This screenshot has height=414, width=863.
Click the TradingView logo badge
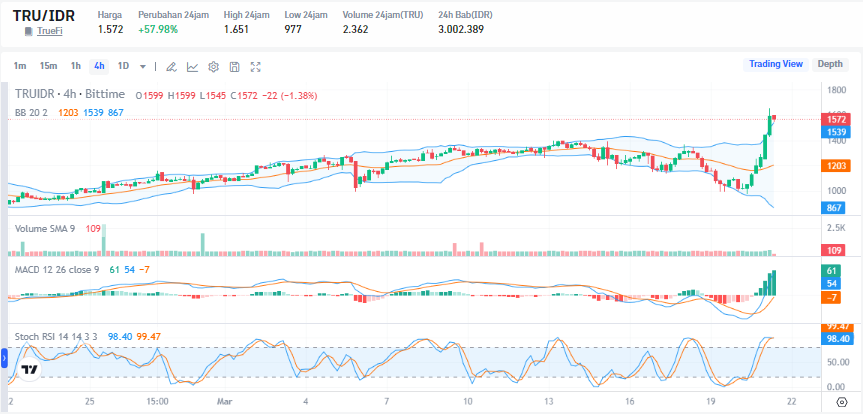point(29,369)
